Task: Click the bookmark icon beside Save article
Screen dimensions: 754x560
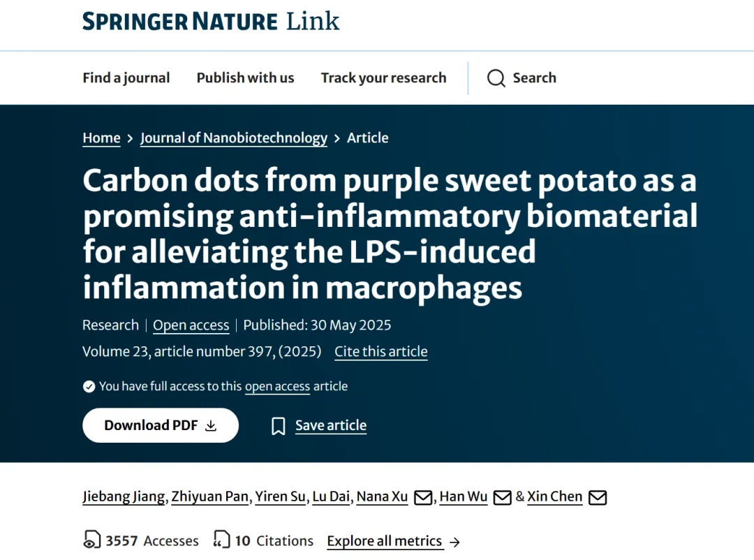Action: pyautogui.click(x=279, y=426)
